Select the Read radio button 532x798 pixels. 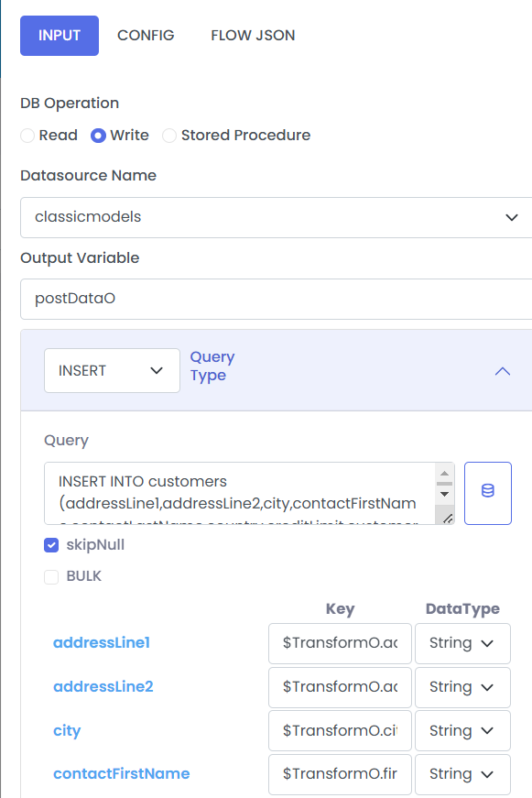point(27,136)
